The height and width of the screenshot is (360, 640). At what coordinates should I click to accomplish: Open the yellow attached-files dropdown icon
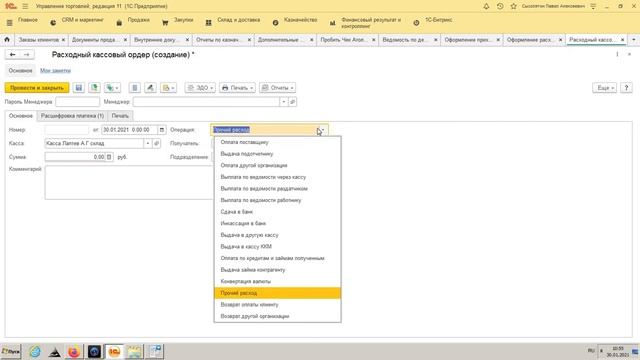[168, 88]
